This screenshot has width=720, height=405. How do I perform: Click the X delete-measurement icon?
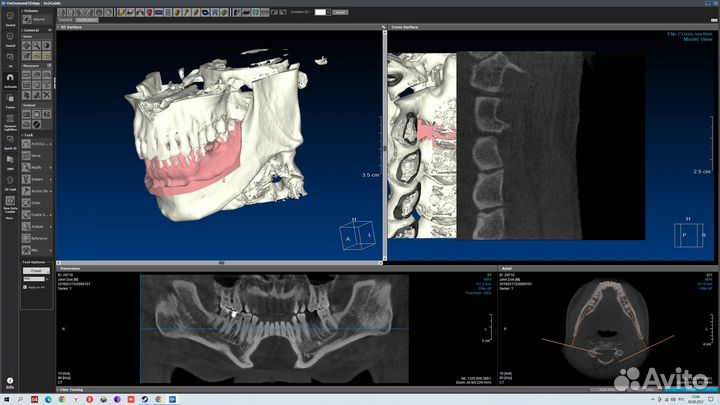tap(46, 95)
